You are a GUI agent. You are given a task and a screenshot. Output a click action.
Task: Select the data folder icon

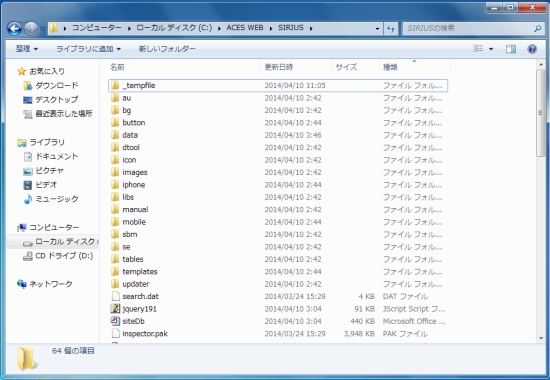click(115, 135)
